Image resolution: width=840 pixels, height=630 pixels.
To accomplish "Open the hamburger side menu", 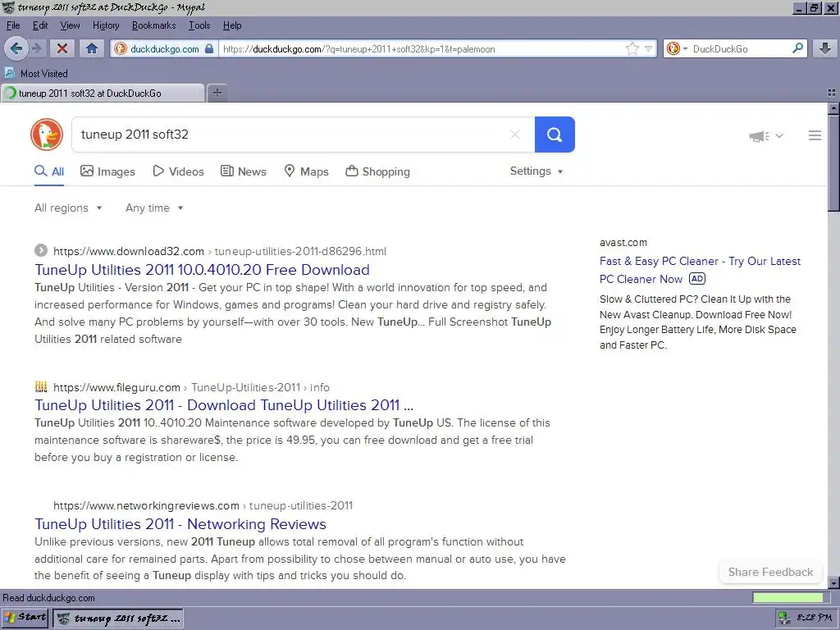I will 815,135.
